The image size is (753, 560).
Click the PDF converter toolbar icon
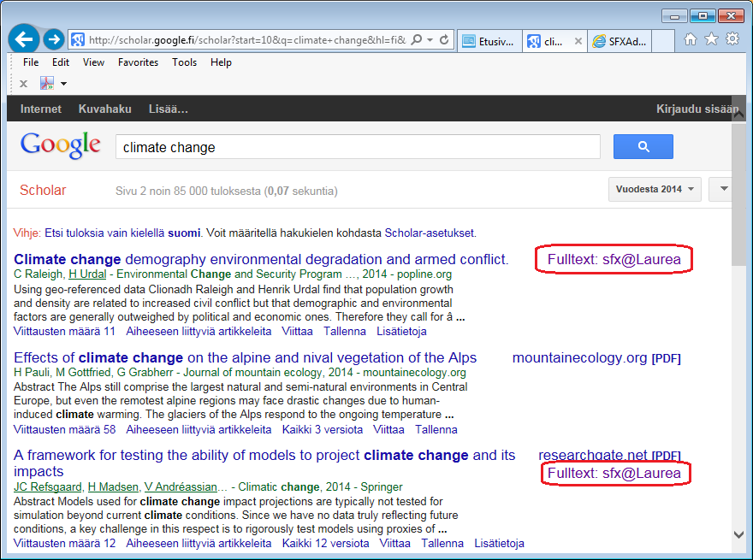[46, 84]
